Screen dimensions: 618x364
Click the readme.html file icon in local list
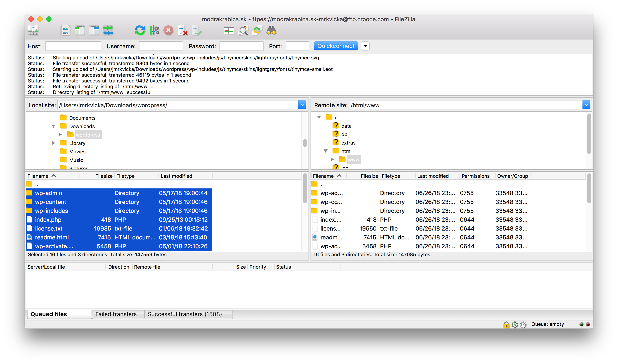(29, 237)
